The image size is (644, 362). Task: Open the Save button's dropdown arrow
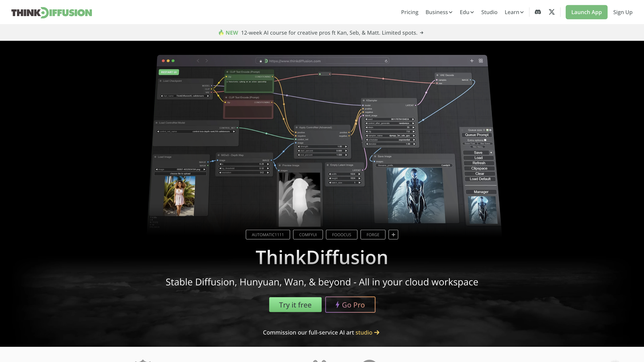tap(491, 153)
